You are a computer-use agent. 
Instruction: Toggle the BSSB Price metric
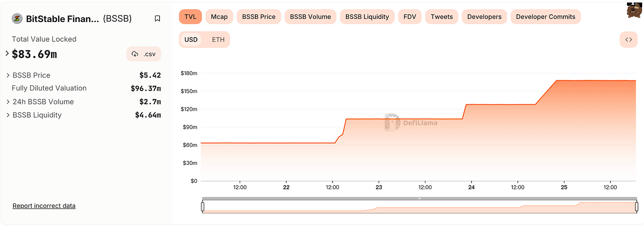coord(259,17)
